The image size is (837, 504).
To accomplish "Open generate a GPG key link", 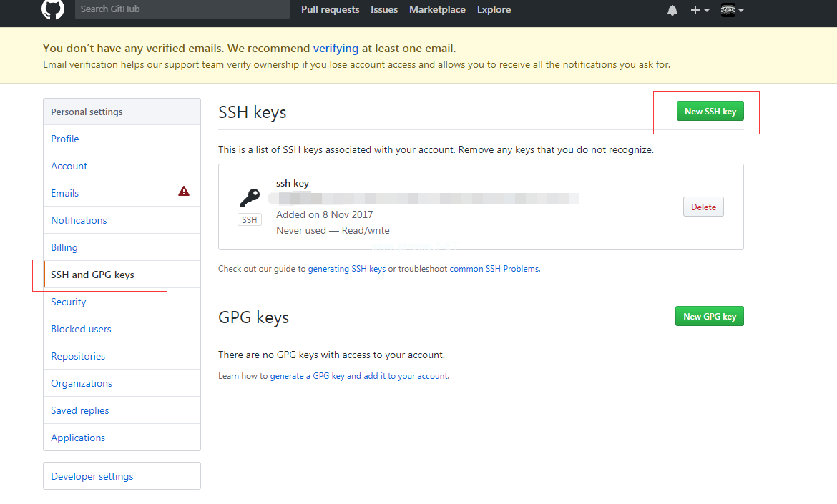I will 359,376.
